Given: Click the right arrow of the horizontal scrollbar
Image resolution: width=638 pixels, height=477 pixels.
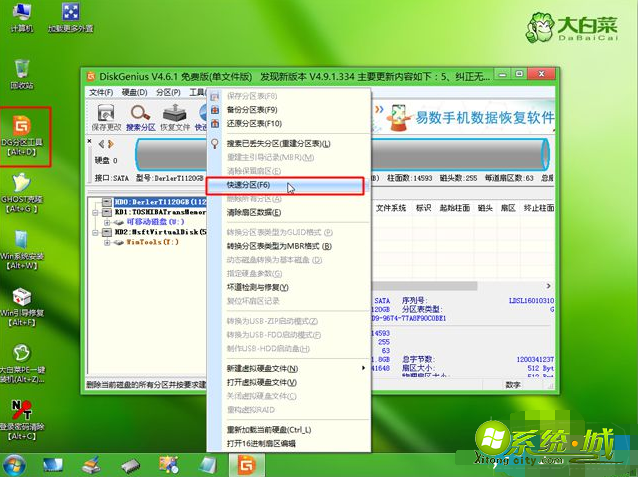Looking at the screenshot, I should click(x=548, y=286).
